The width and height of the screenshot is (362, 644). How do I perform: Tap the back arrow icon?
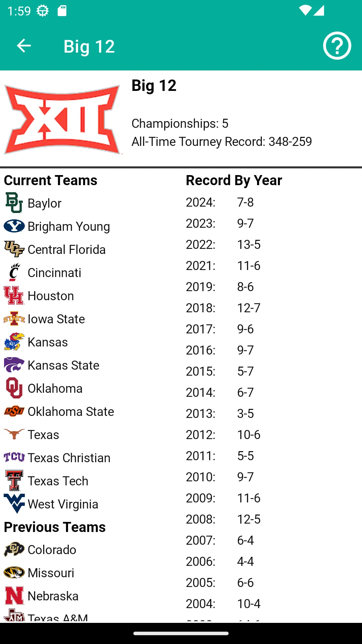pyautogui.click(x=24, y=46)
